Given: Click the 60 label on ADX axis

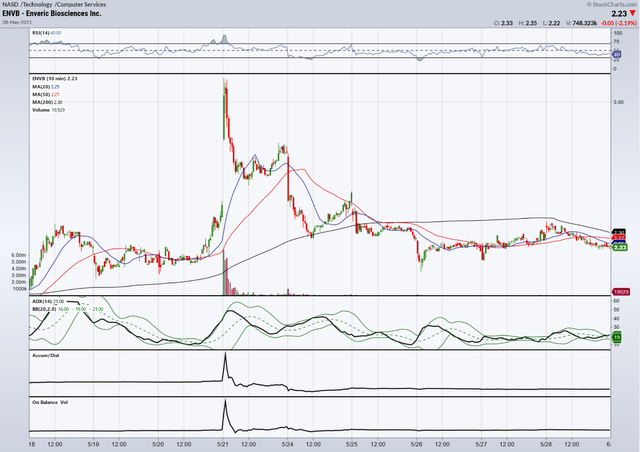Looking at the screenshot, I should pos(616,301).
